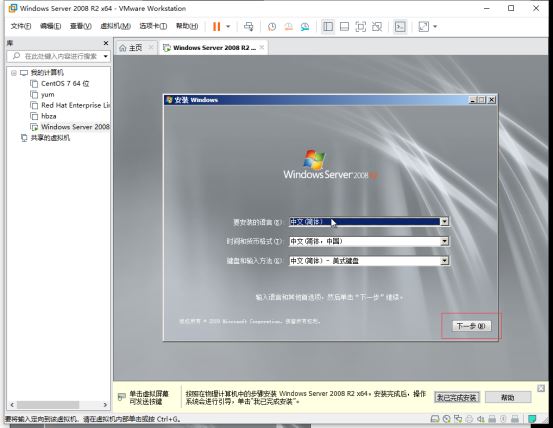Open the 文件(F) menu

coord(21,26)
